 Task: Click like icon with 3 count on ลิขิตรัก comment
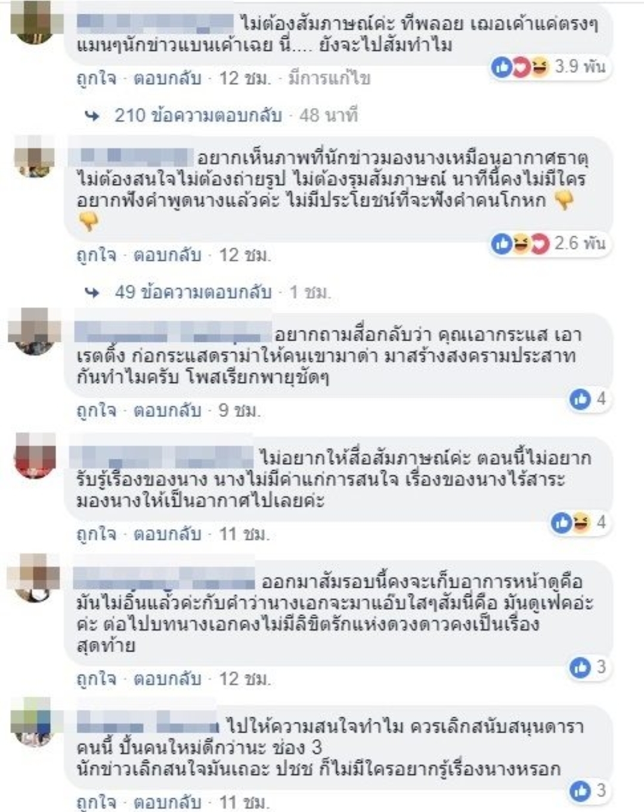click(580, 668)
